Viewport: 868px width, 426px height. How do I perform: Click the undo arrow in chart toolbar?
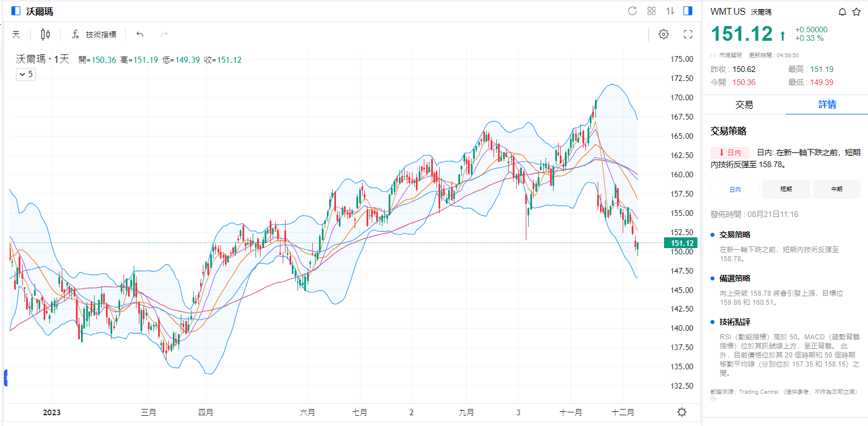(x=140, y=35)
